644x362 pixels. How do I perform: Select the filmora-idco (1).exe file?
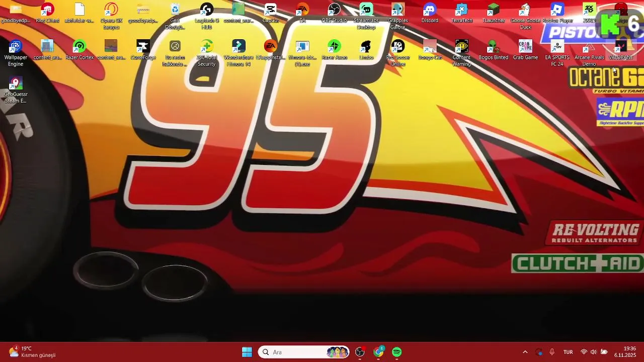pos(302,53)
